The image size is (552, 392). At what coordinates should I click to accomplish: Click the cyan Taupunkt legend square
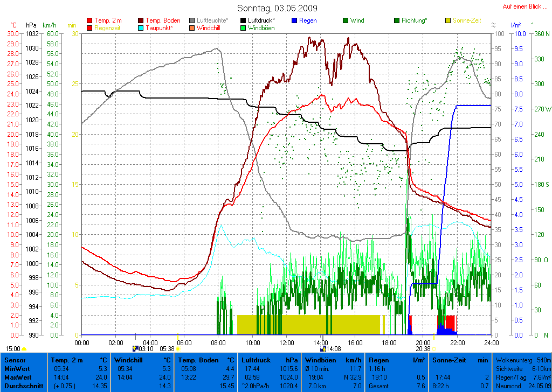click(x=141, y=28)
